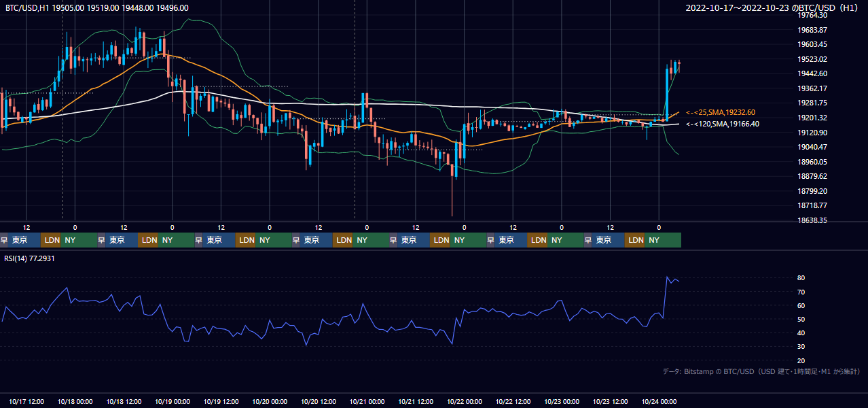Click time axis label 10/23 12:00
Viewport: 868px width, 408px height.
coord(611,402)
